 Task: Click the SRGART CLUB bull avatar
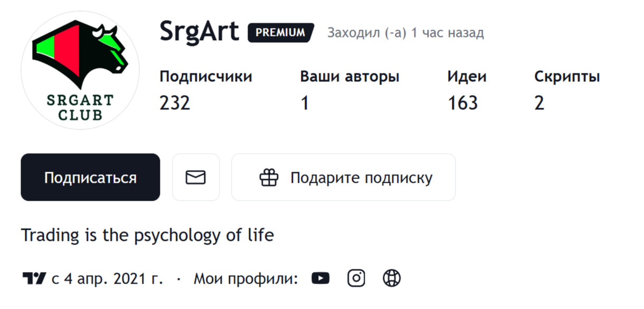point(80,69)
